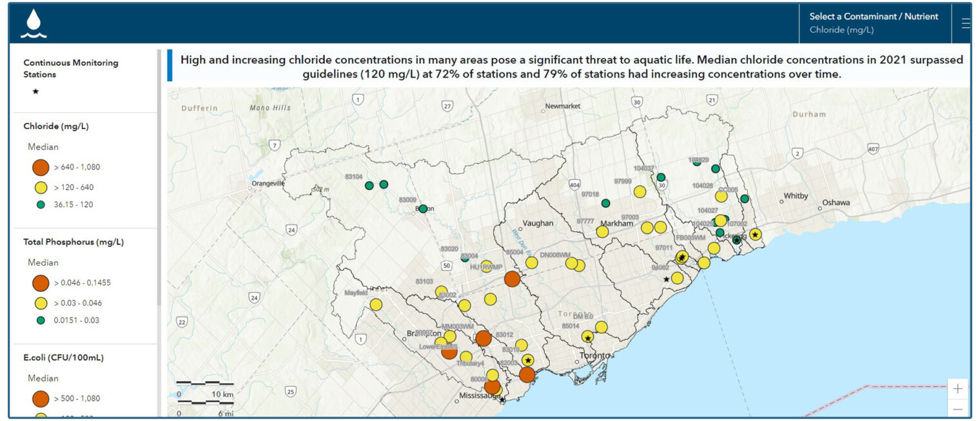Zoom out of the map
Screen dimensions: 980x421
point(957,409)
